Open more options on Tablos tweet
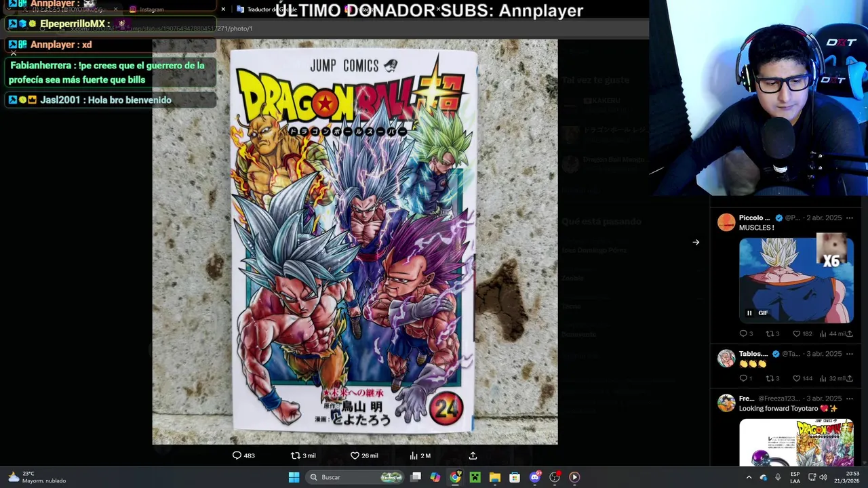Screen dimensions: 868x488 849,354
